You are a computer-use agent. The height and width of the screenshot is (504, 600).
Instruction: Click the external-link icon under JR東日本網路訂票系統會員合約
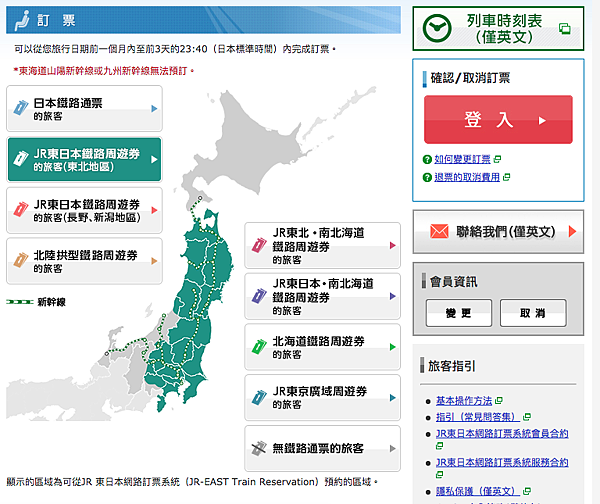coord(440,446)
